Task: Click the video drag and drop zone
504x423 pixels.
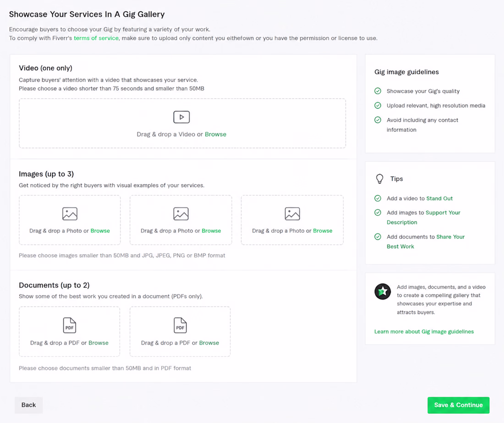Action: [x=182, y=123]
